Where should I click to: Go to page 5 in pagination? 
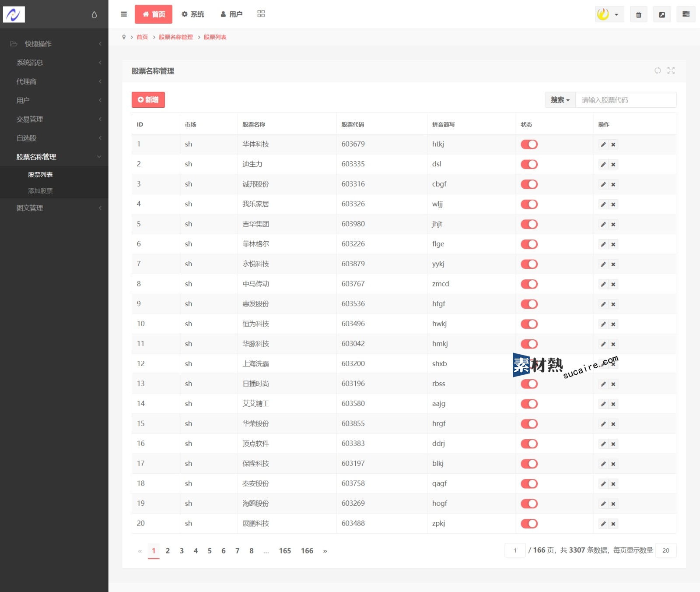tap(210, 551)
